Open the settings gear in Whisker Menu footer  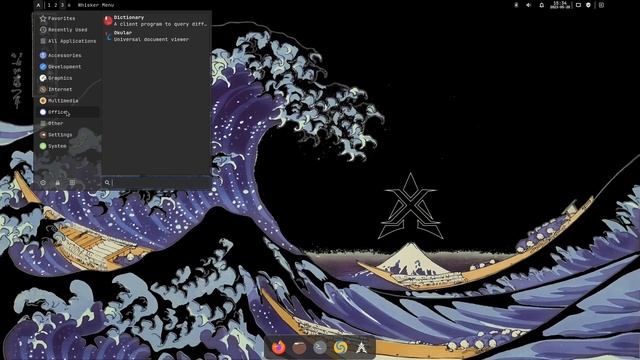click(43, 183)
